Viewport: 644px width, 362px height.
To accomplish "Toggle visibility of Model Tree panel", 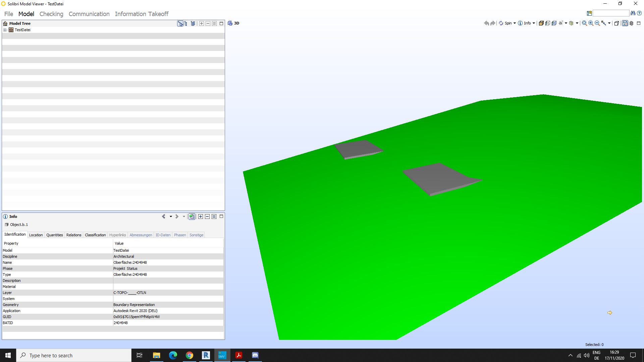I will (x=222, y=23).
